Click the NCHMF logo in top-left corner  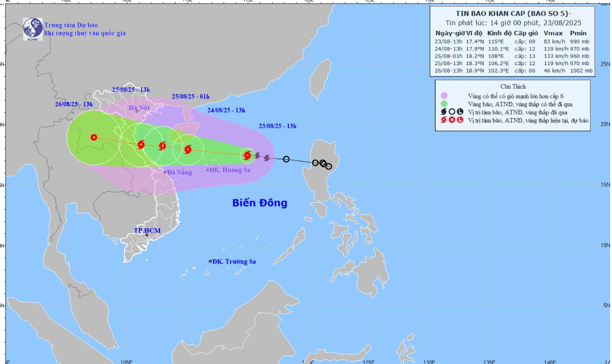coord(33,29)
